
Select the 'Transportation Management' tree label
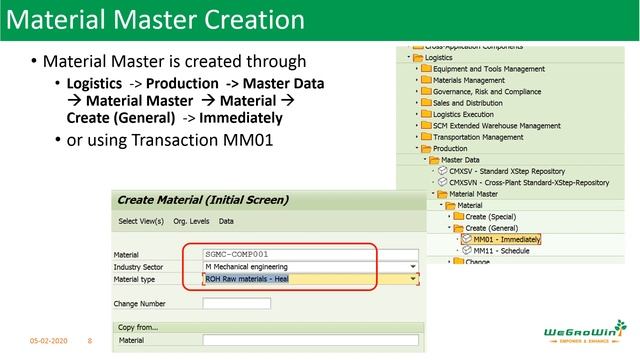point(478,137)
